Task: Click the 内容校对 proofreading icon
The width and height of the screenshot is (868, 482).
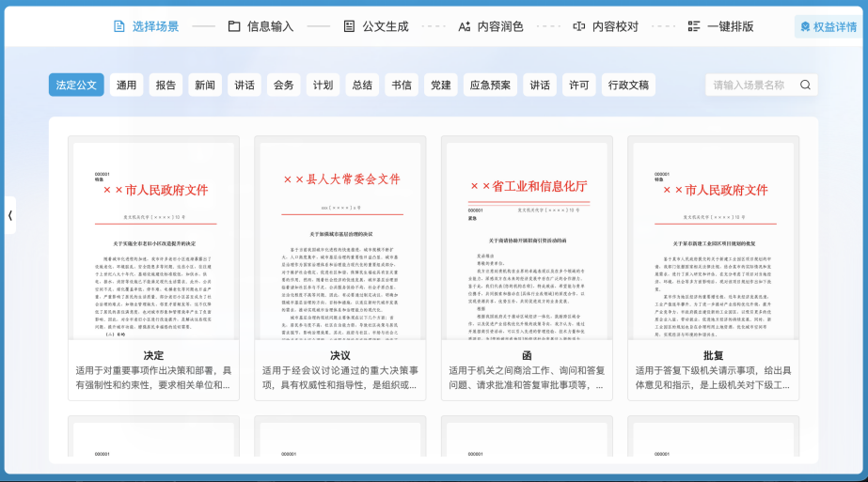Action: (579, 26)
